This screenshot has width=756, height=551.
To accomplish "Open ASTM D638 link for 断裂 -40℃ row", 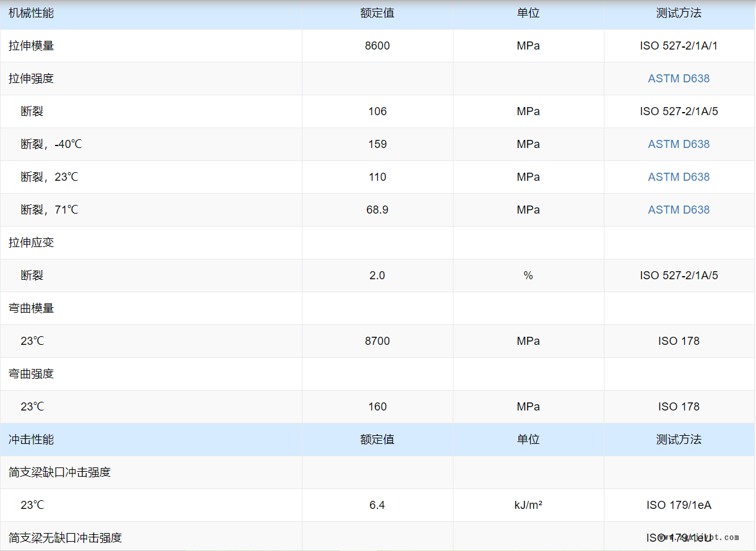I will coord(679,144).
